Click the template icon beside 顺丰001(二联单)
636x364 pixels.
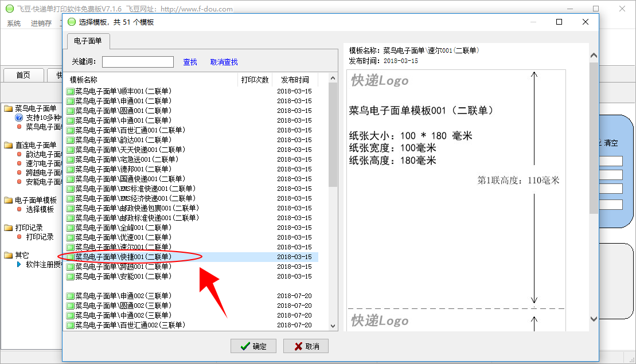70,92
